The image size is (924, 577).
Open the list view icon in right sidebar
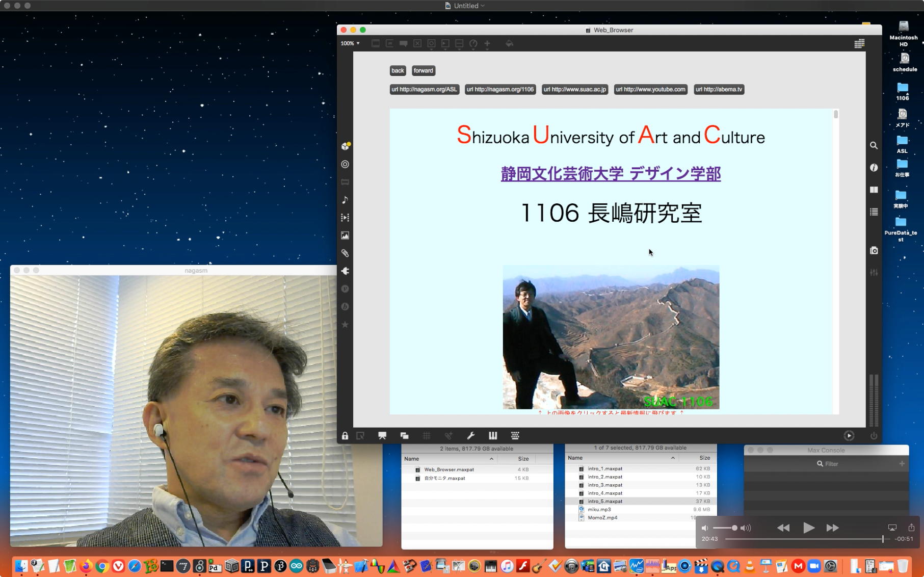(874, 212)
